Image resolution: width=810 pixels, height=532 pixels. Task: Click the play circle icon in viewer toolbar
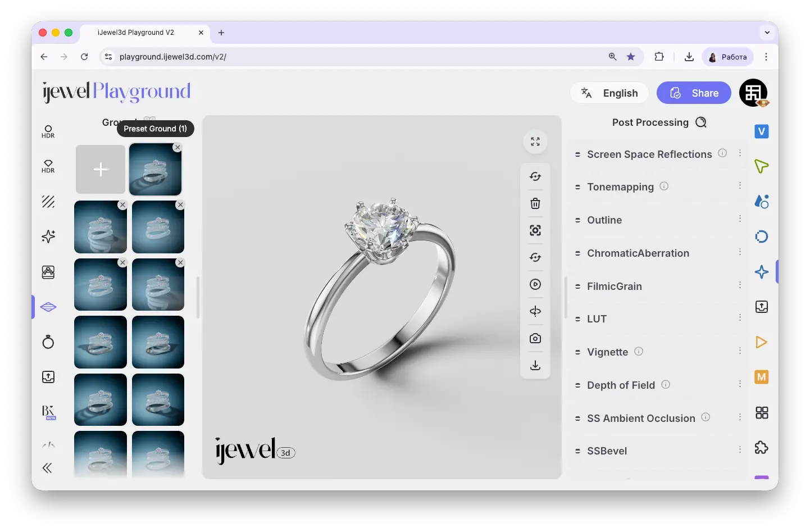535,284
